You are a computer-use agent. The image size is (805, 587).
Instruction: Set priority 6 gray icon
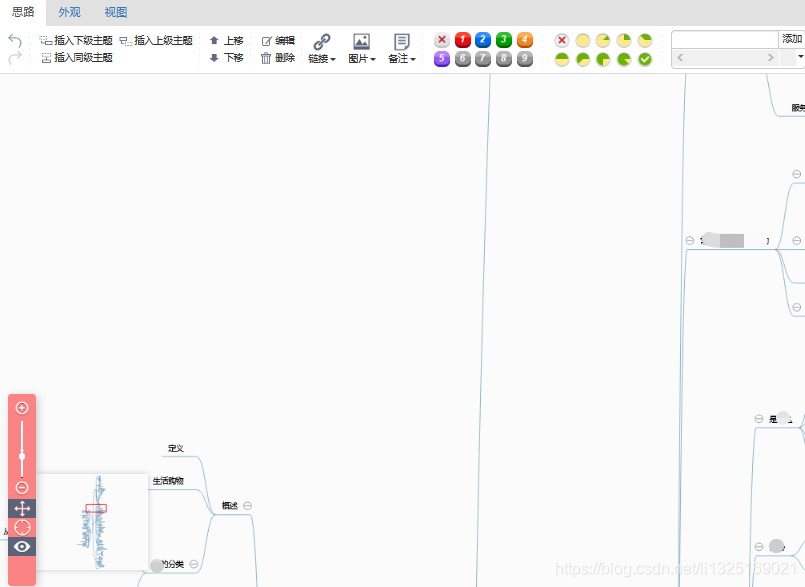(463, 59)
